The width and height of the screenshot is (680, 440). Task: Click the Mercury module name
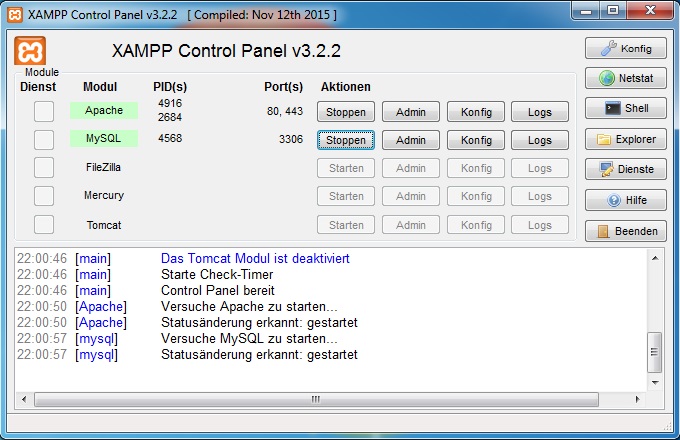pos(104,196)
